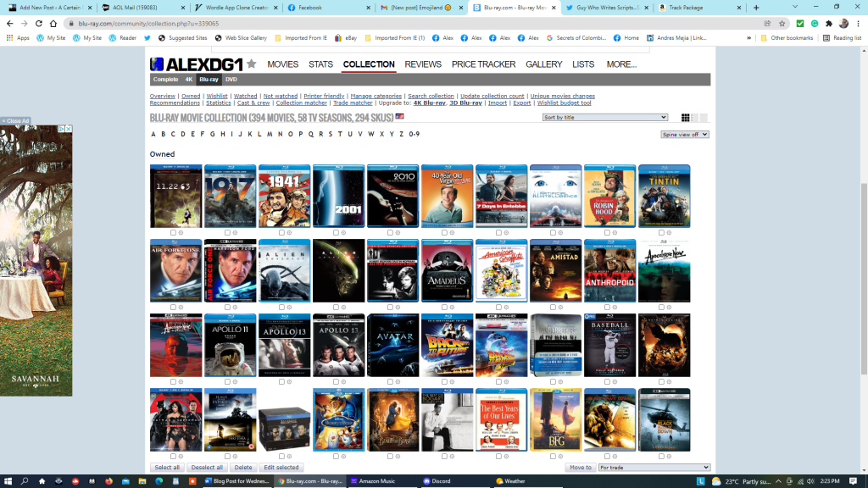Image resolution: width=868 pixels, height=488 pixels.
Task: Check the box below the Avatar cover
Action: [390, 381]
